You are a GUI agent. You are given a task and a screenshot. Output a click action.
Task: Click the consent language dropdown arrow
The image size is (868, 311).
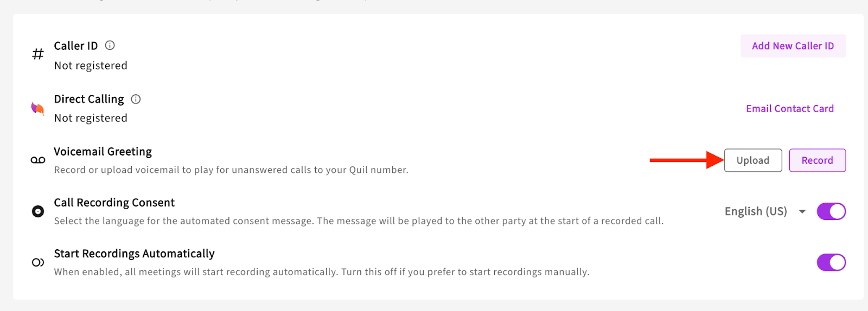click(802, 212)
